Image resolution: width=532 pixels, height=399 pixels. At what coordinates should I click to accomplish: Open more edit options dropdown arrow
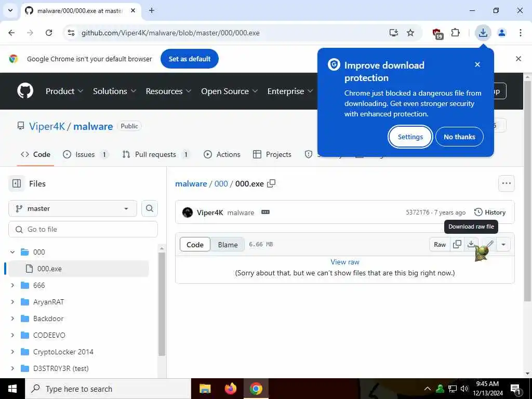tap(503, 244)
